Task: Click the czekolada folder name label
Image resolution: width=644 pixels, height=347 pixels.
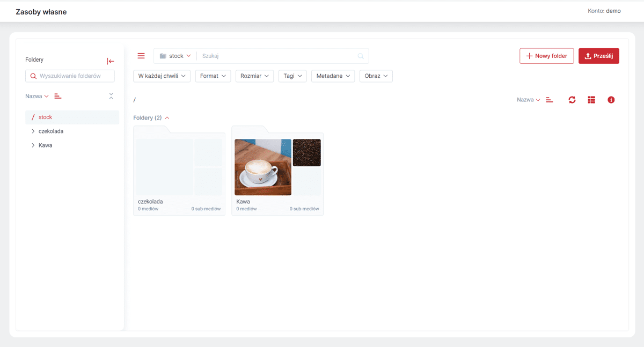Action: point(150,202)
